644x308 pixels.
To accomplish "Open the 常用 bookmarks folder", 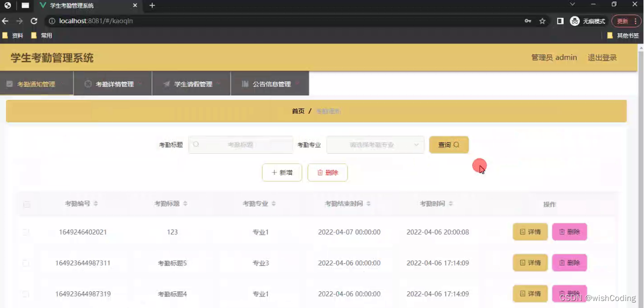I will coord(41,36).
